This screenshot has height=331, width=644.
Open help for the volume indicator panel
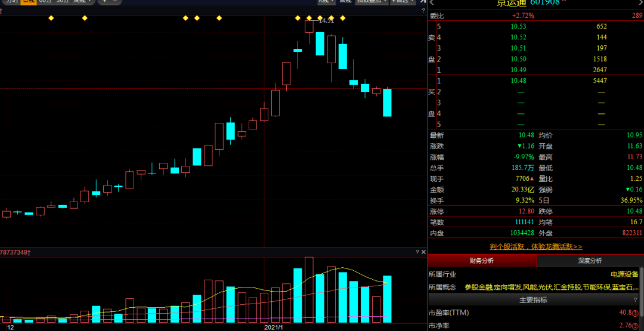[417, 252]
